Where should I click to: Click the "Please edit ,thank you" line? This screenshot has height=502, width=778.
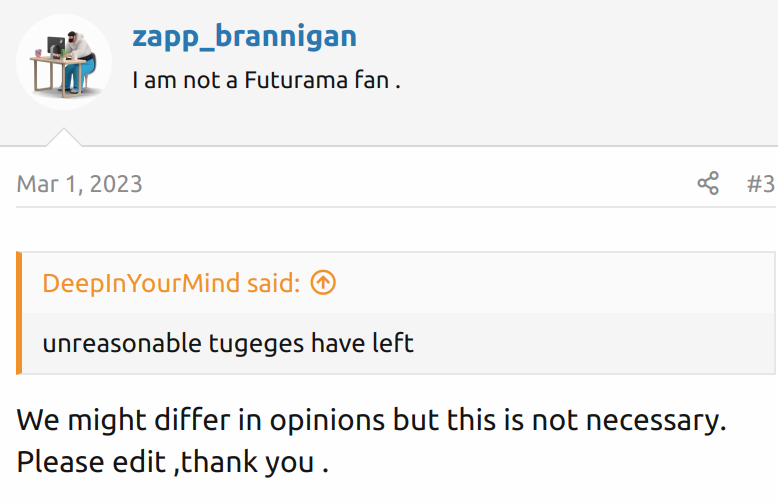coord(172,463)
